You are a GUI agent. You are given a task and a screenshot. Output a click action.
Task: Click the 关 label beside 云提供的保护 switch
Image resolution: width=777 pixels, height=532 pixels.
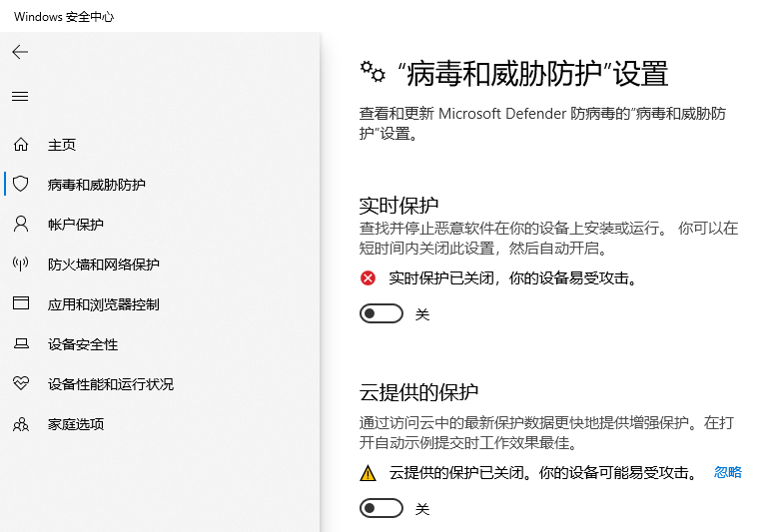point(422,509)
